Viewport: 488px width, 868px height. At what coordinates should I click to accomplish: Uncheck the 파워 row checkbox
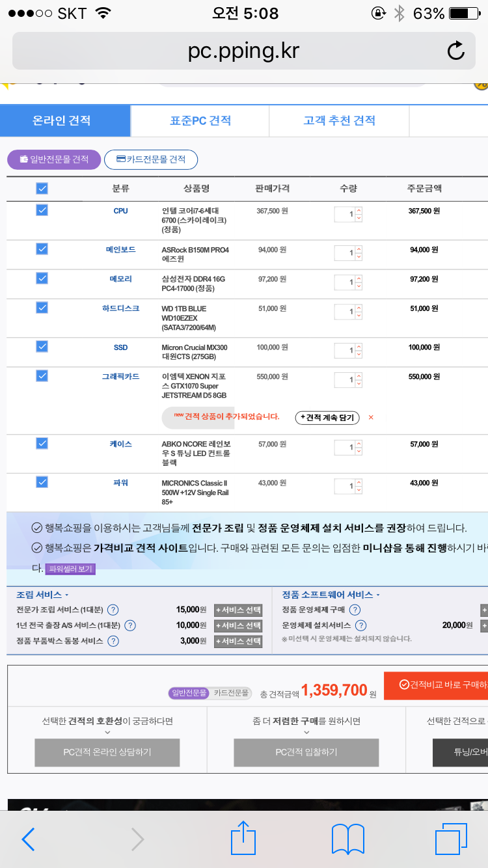[x=42, y=482]
